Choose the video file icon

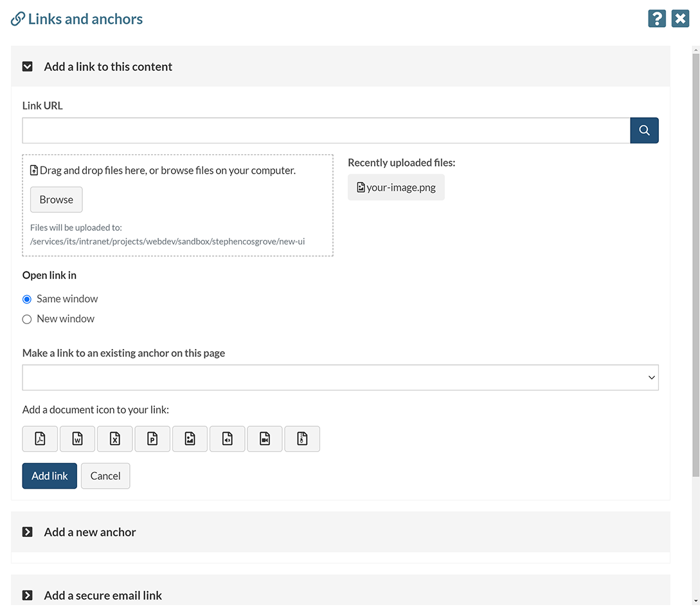(265, 439)
